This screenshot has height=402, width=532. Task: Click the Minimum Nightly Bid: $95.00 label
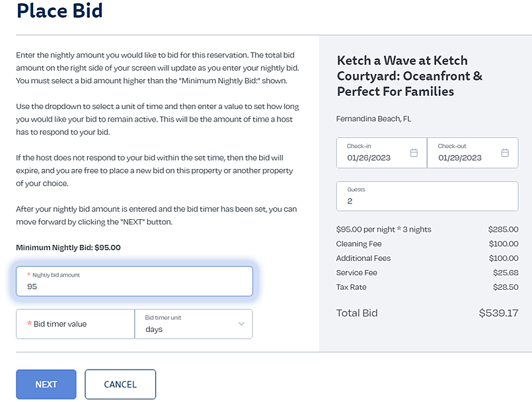pos(69,248)
